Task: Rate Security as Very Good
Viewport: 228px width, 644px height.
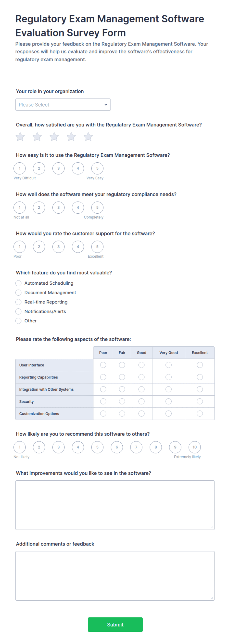Action: tap(169, 401)
